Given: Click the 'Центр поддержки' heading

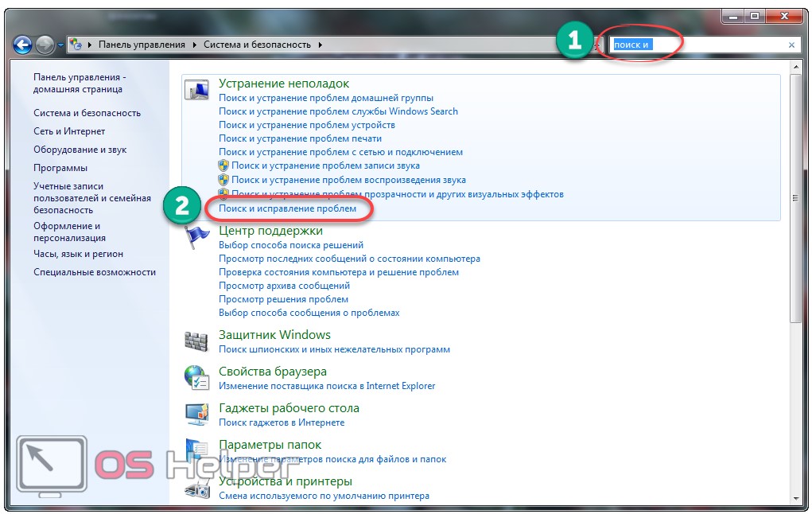Looking at the screenshot, I should pos(270,231).
